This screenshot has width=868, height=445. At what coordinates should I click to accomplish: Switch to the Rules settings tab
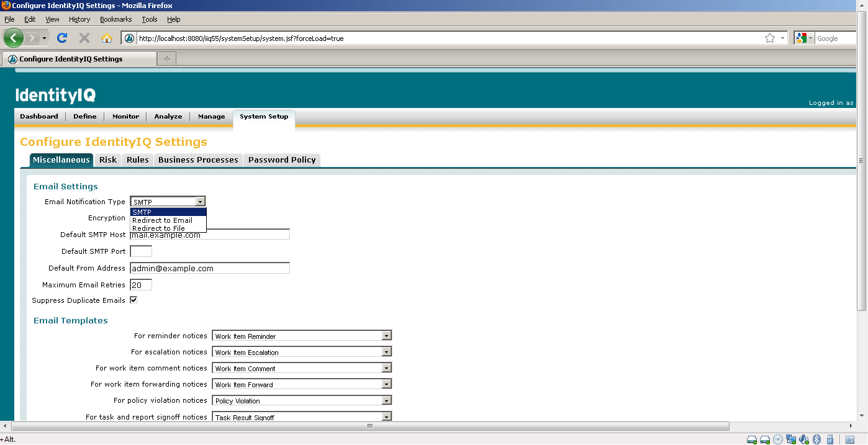pos(138,160)
